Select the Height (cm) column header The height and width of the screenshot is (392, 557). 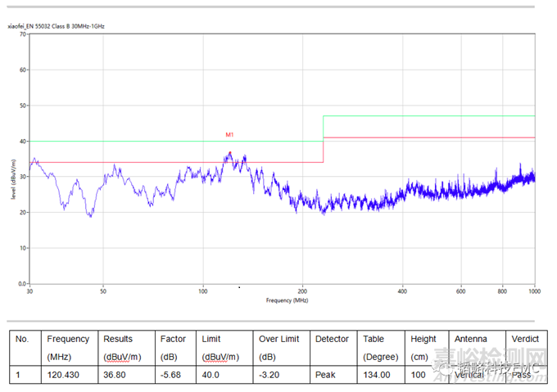click(x=423, y=339)
